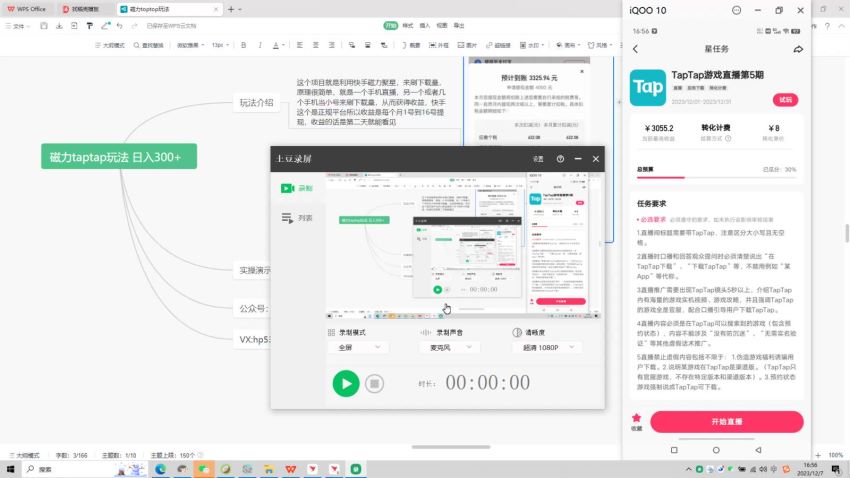Open the Windows Start menu
Viewport: 850px width, 478px height.
10,469
